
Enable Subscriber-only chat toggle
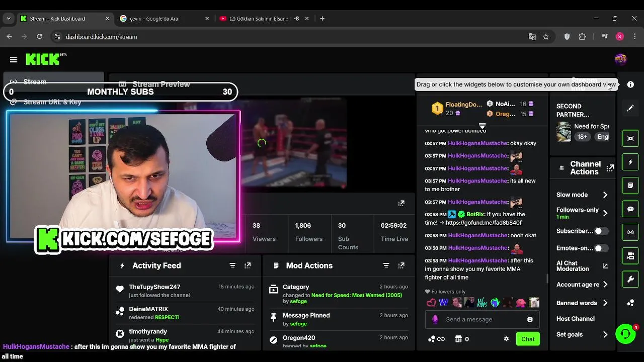[x=601, y=231]
